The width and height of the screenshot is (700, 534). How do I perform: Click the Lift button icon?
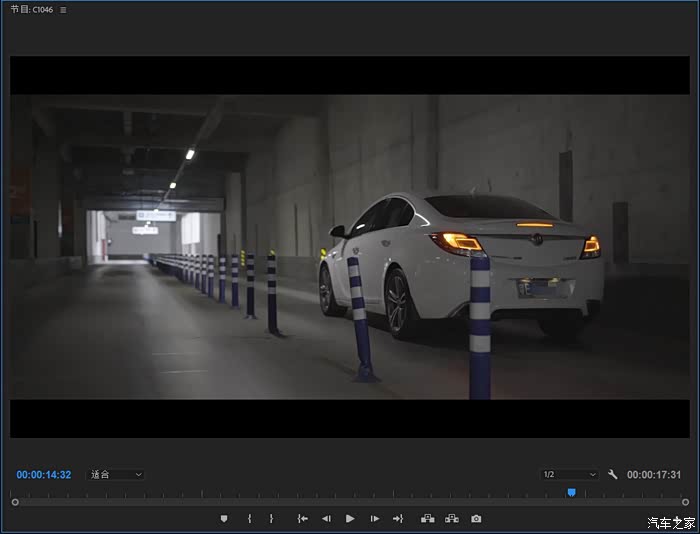pos(428,518)
